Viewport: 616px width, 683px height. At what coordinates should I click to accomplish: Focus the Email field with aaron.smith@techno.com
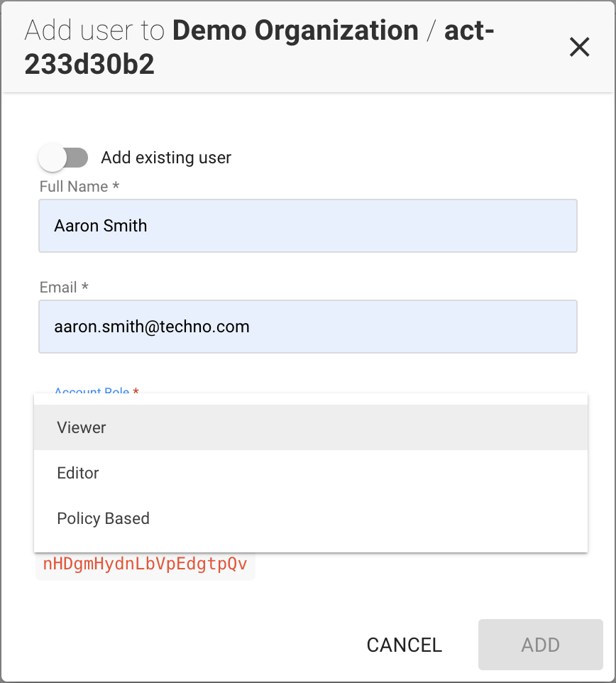pos(308,327)
